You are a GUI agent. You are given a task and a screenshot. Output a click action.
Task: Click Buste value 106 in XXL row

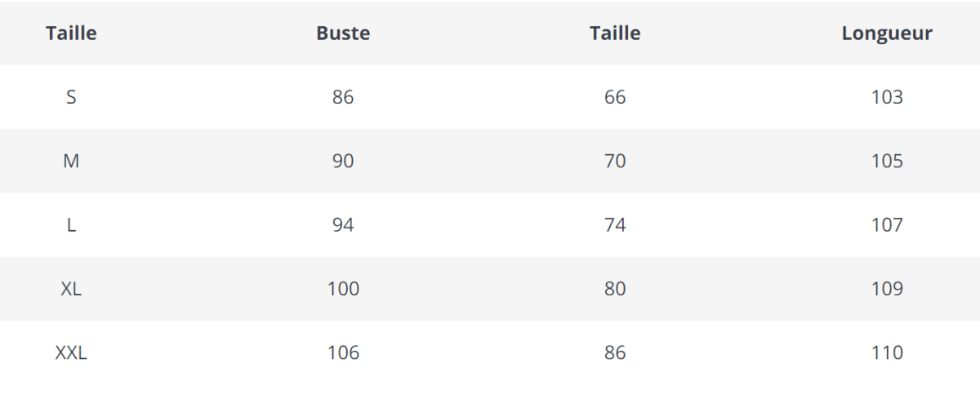(343, 352)
